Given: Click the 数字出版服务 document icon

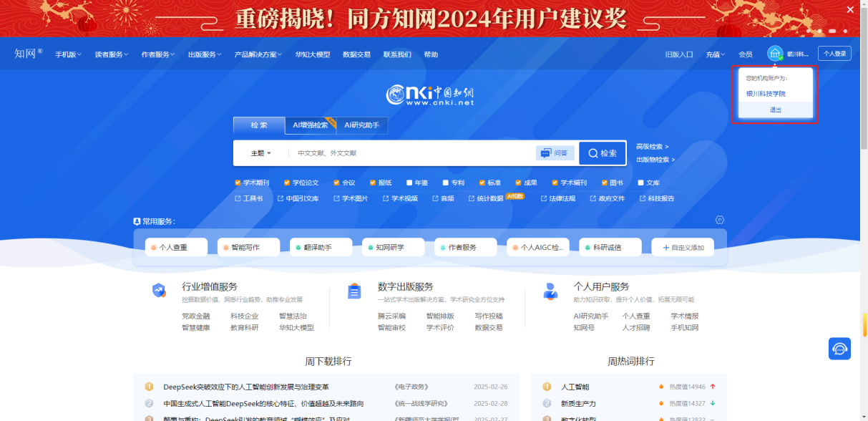Looking at the screenshot, I should [354, 291].
